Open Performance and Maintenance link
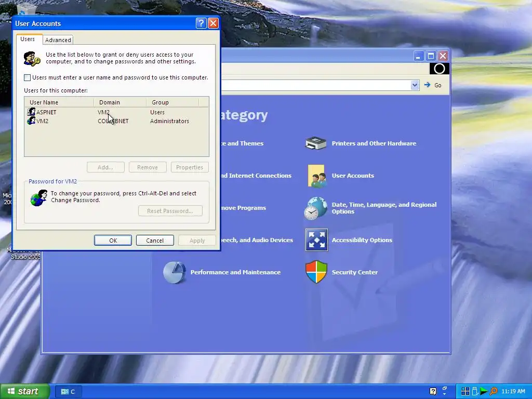The width and height of the screenshot is (532, 399). pyautogui.click(x=235, y=272)
